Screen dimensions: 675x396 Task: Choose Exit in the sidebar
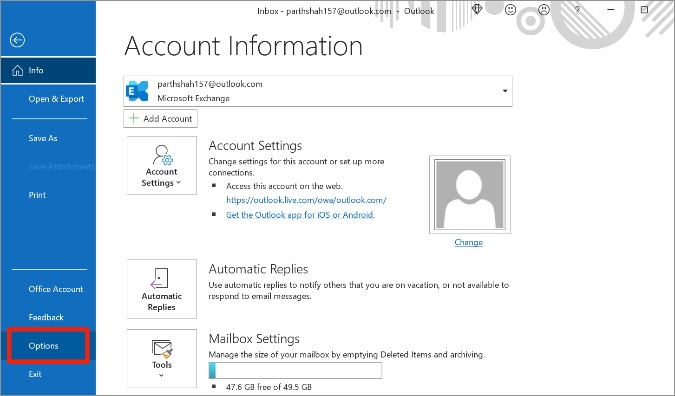[x=35, y=374]
